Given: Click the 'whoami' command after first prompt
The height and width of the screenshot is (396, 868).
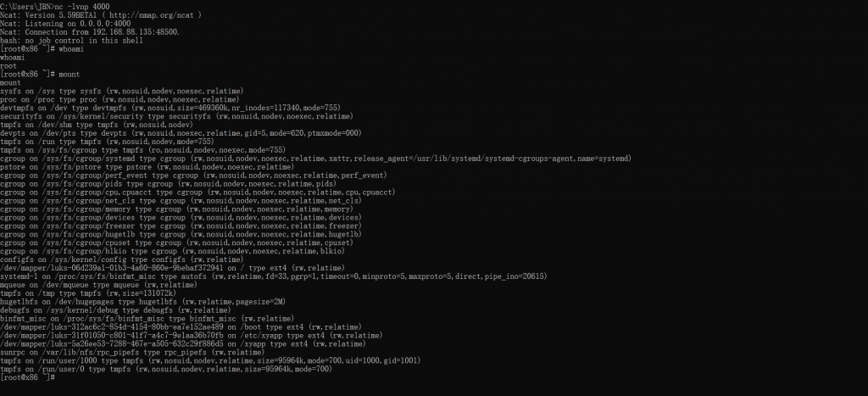Looking at the screenshot, I should pyautogui.click(x=71, y=48).
